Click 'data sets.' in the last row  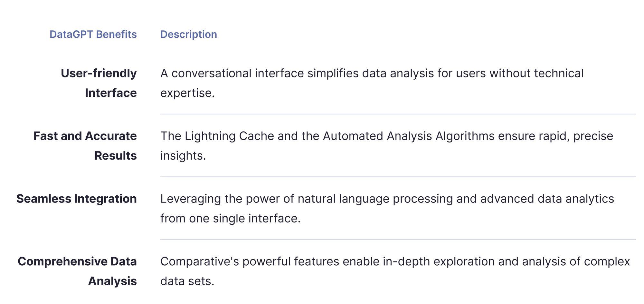187,281
